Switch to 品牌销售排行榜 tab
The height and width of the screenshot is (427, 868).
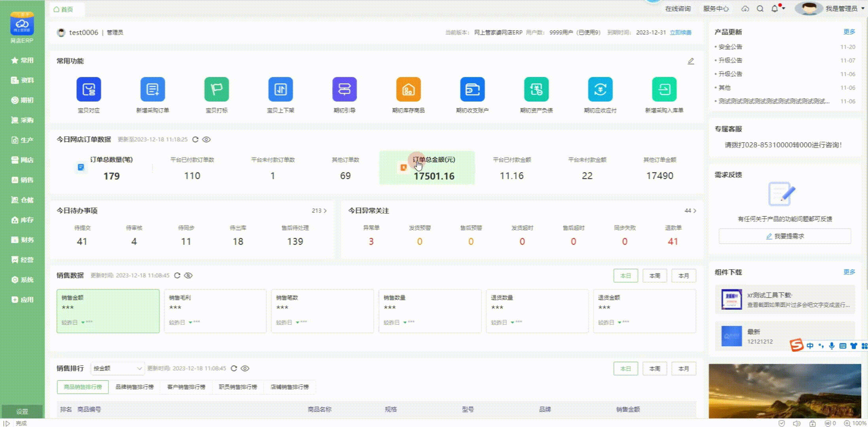(x=135, y=387)
